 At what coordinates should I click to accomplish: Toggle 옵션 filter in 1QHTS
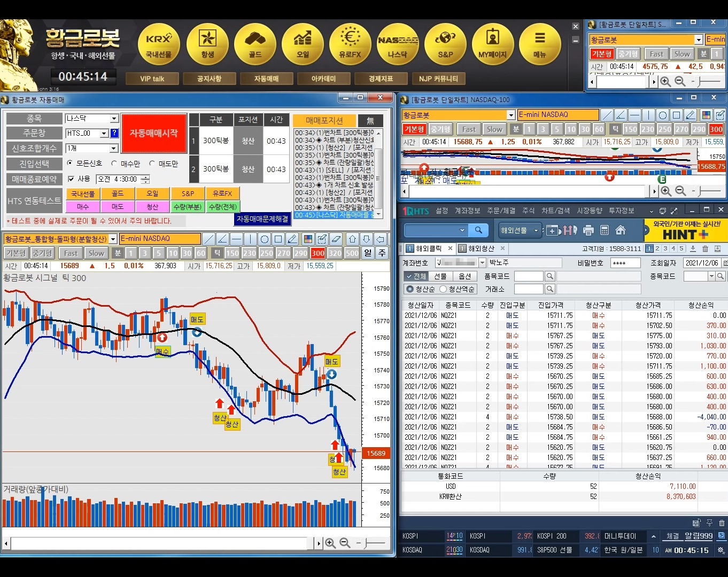(x=465, y=276)
